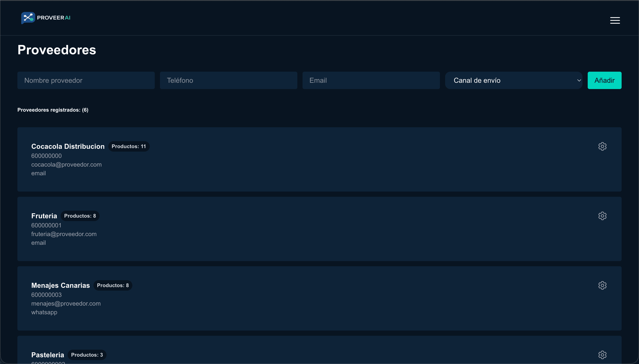Click the Fruteria Productos: 8 badge

pyautogui.click(x=80, y=216)
